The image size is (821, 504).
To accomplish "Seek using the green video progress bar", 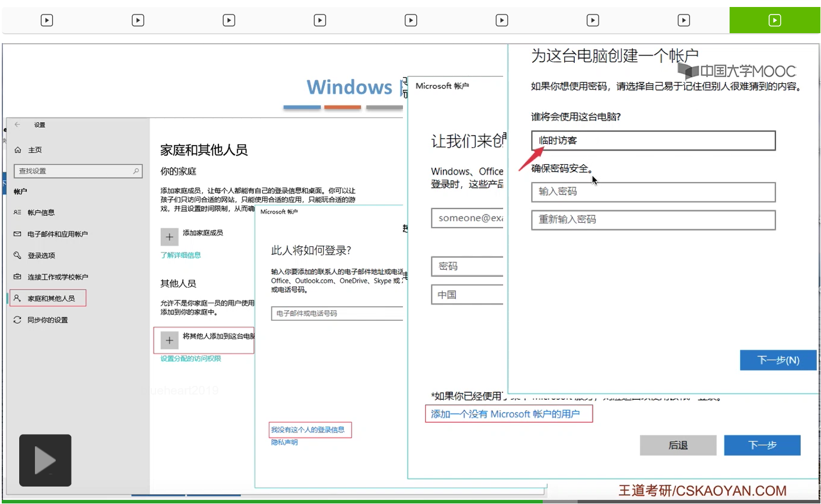I will pyautogui.click(x=273, y=501).
